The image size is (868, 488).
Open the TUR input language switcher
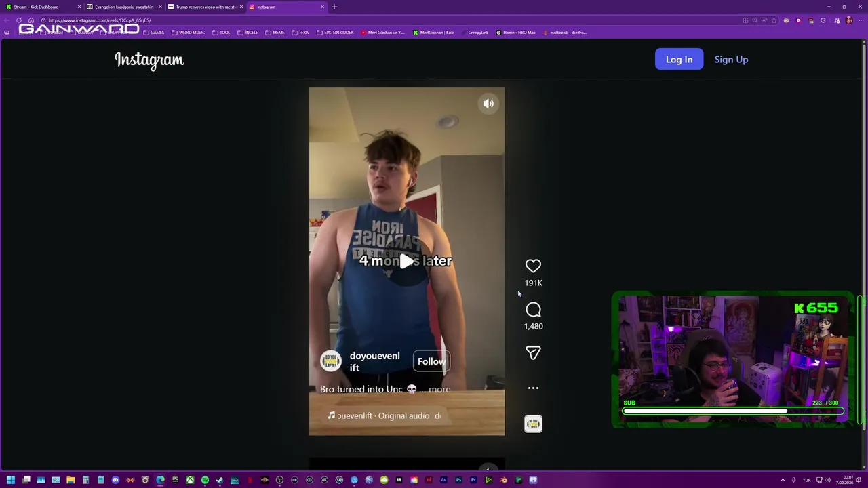(806, 480)
